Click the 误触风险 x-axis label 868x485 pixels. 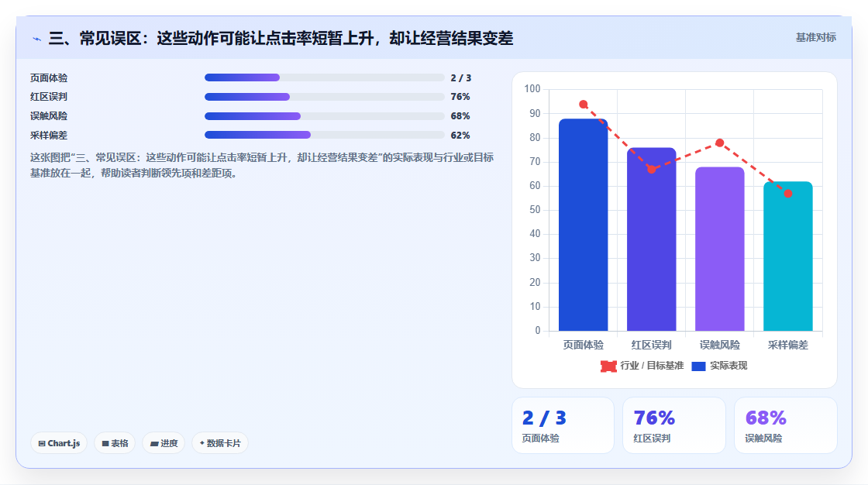point(720,345)
